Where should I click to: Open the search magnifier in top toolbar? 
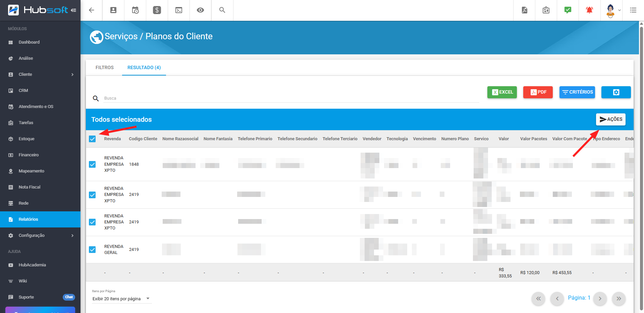coord(222,10)
